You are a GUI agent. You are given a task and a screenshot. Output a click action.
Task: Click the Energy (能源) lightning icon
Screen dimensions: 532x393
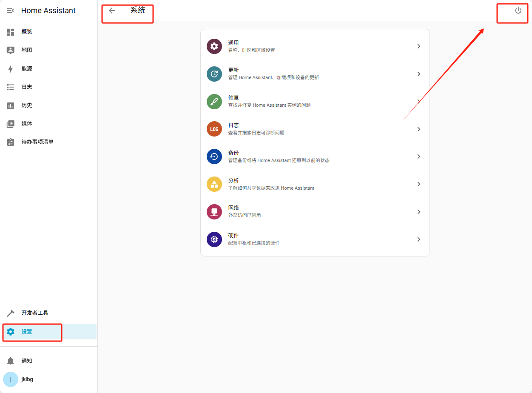click(11, 69)
